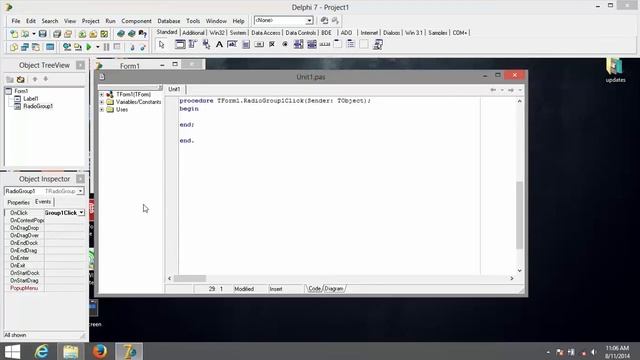This screenshot has height=360, width=640.
Task: Click the View Unit toolbar icon
Action: (x=14, y=47)
